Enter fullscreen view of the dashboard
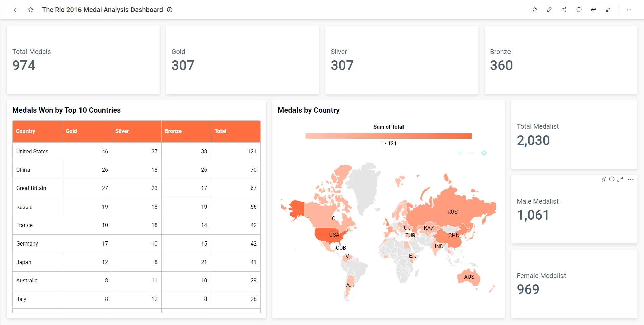The width and height of the screenshot is (644, 325). tap(609, 10)
